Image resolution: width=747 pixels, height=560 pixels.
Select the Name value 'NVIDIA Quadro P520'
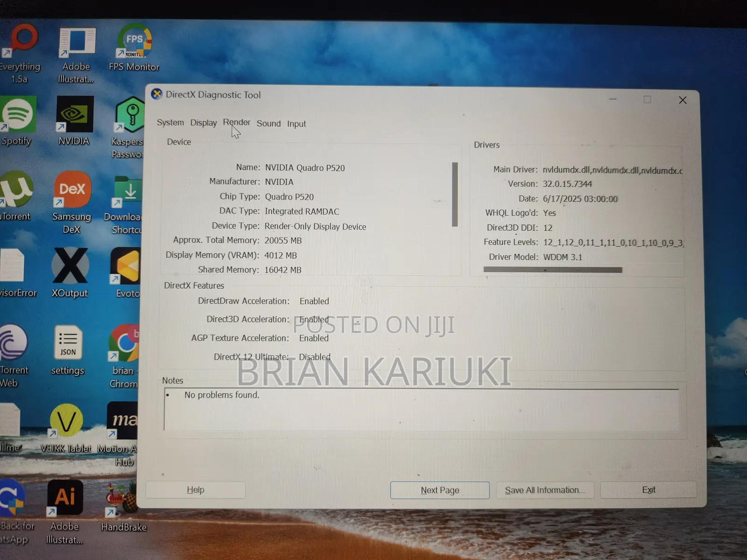point(305,168)
